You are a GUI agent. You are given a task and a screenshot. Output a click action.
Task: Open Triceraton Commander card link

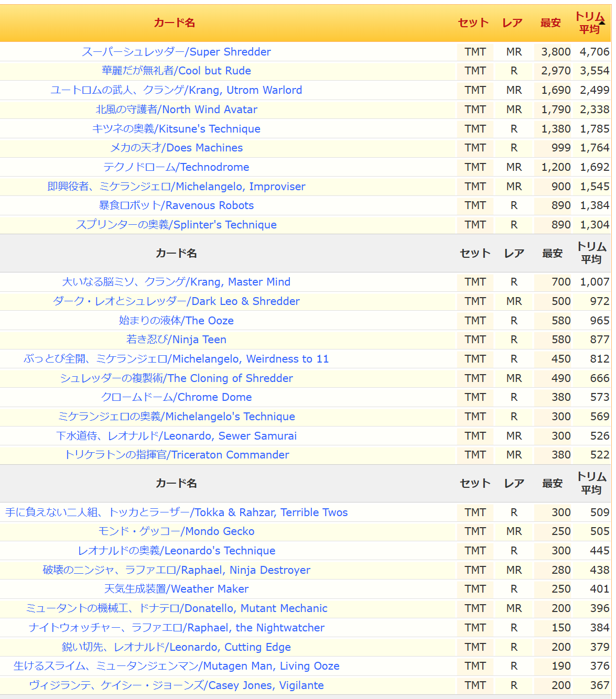176,455
